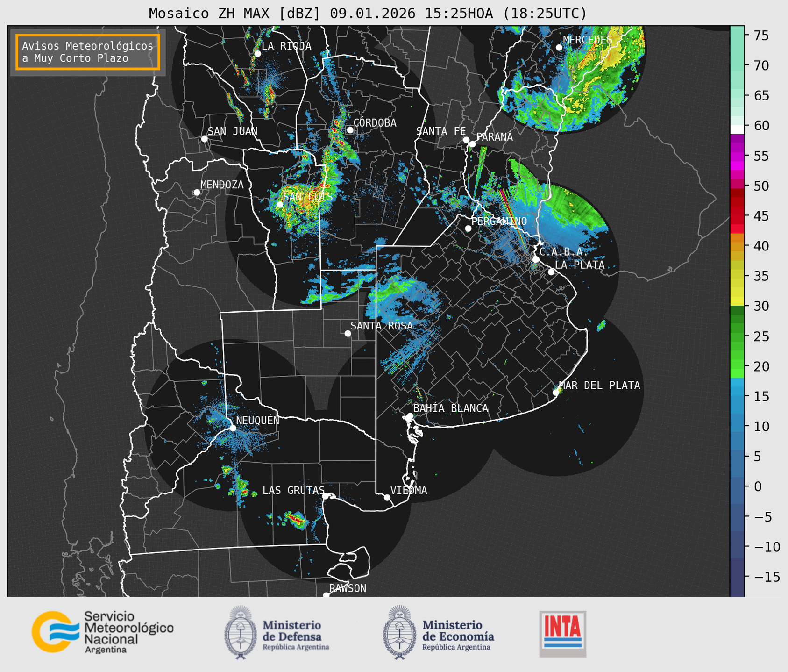Click the Mercedes city marker dot
Viewport: 788px width, 672px height.
(559, 48)
